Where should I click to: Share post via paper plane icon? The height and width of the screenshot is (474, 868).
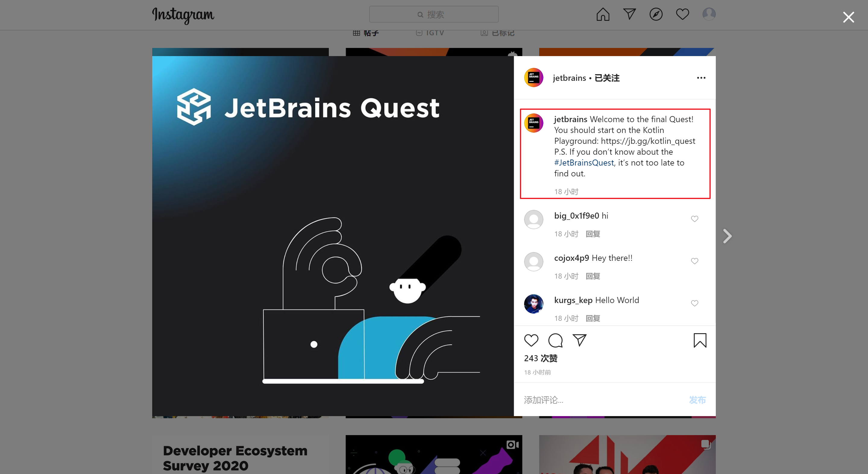580,340
